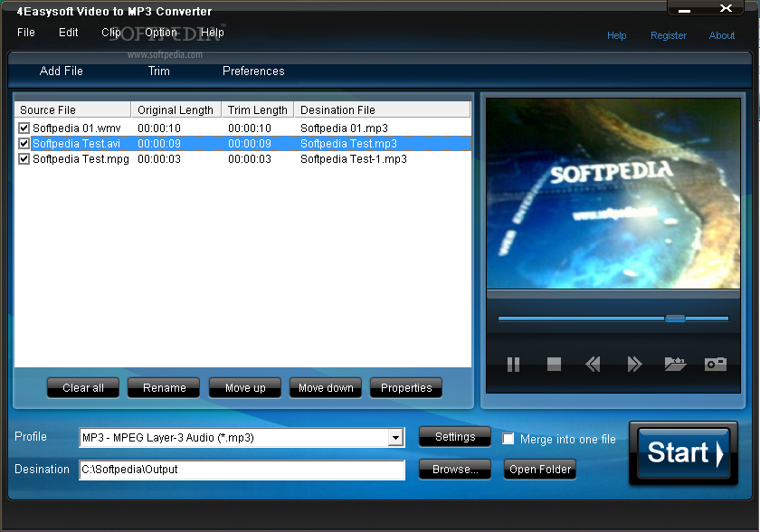
Task: Click the Rename button
Action: tap(164, 387)
